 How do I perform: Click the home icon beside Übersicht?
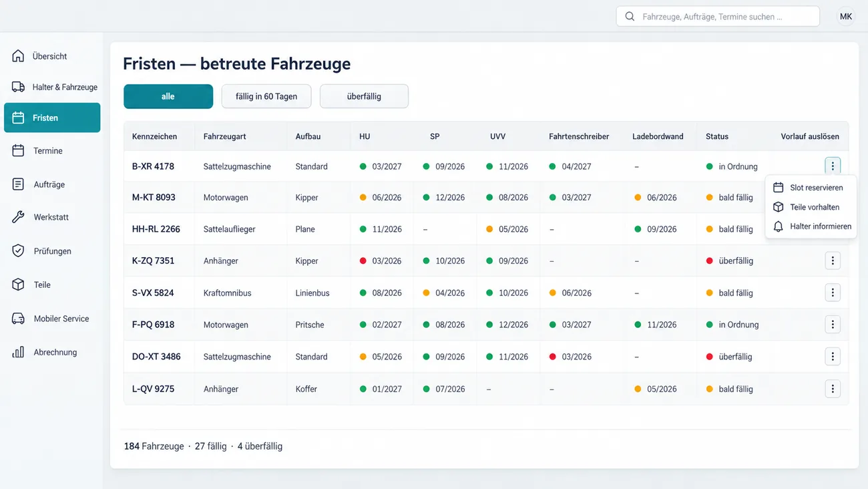coord(18,56)
